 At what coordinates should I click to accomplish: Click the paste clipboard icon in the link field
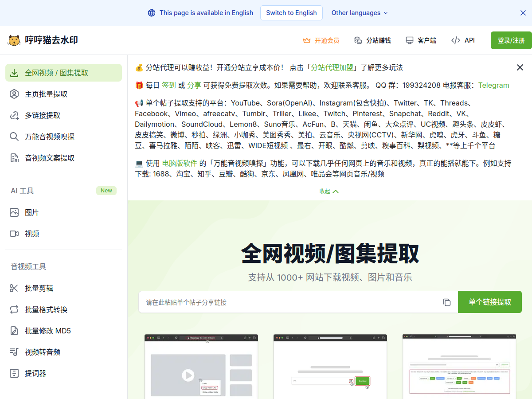447,302
